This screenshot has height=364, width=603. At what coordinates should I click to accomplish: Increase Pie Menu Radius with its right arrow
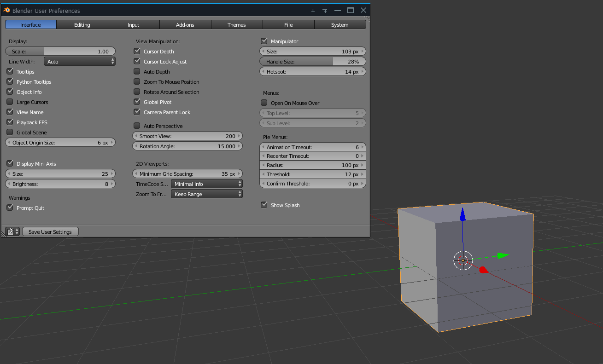pos(363,165)
